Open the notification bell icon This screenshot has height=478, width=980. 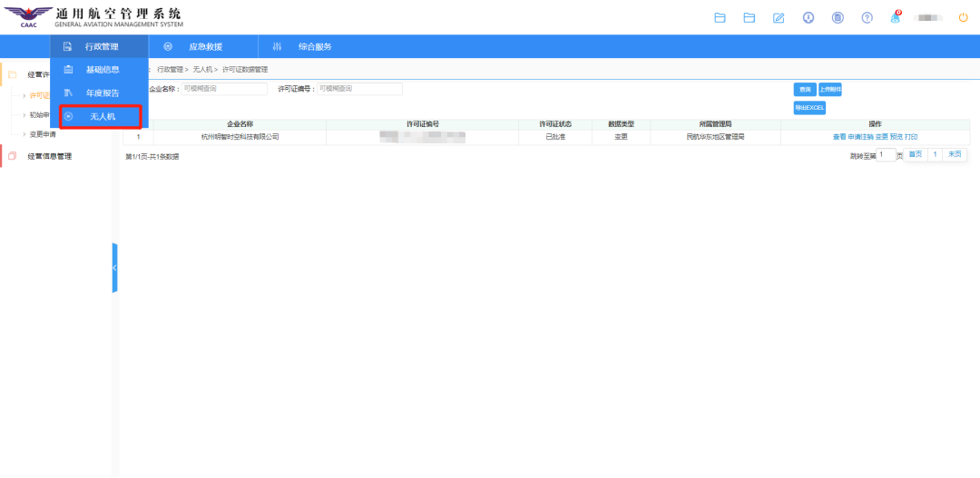pos(896,18)
